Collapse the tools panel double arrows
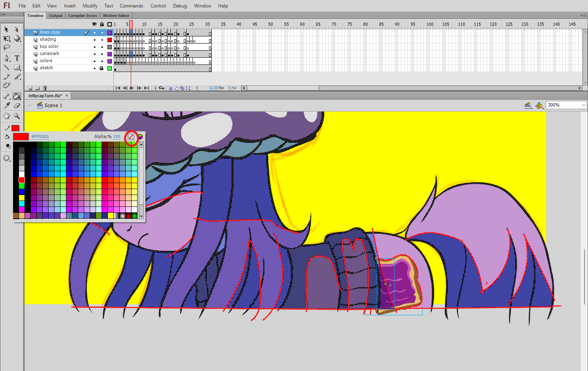Image resolution: width=588 pixels, height=371 pixels. coord(3,14)
